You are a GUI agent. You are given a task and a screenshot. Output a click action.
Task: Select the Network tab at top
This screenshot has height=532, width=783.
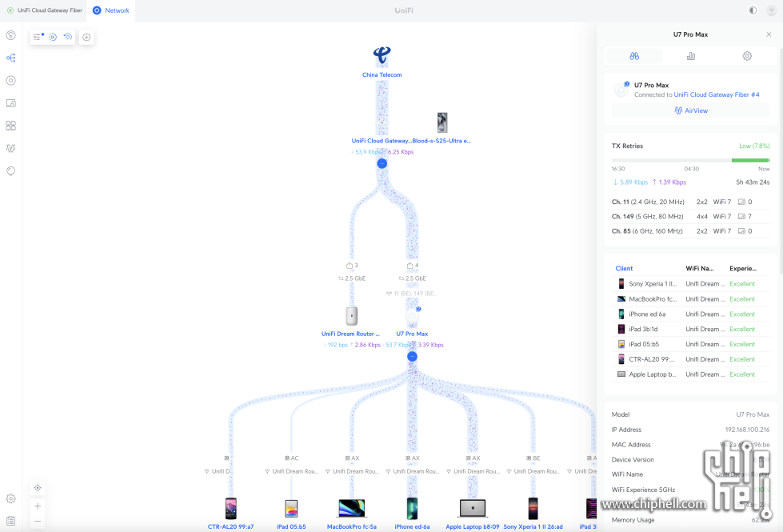tap(111, 10)
